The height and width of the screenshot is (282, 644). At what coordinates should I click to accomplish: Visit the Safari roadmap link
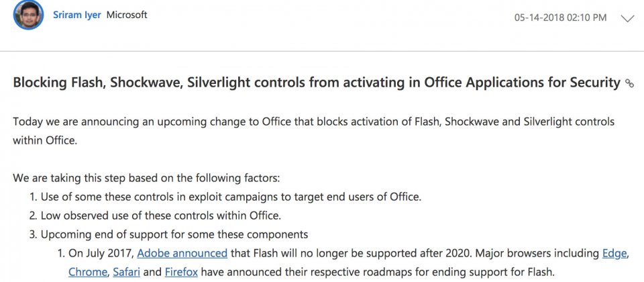[127, 272]
